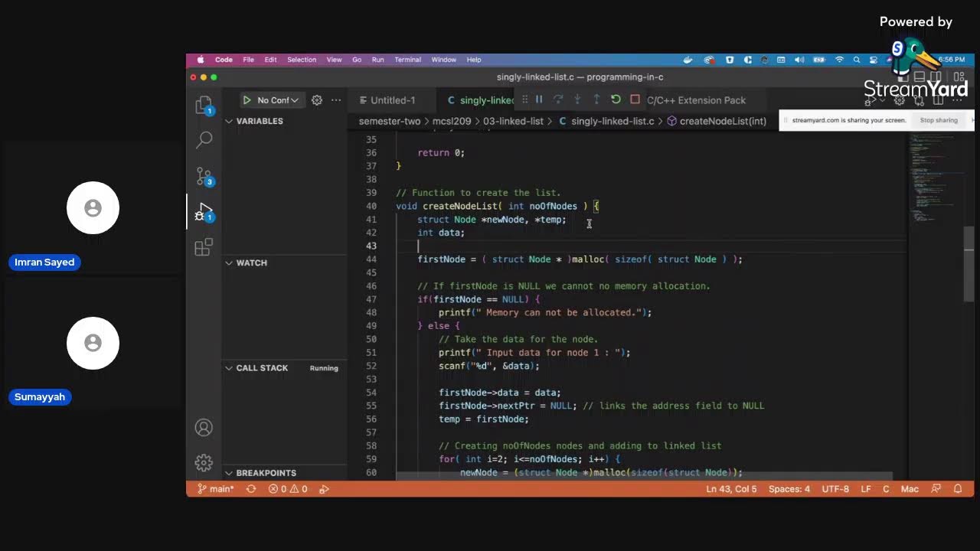Click the Spaces: 4 indentation setting
This screenshot has width=980, height=551.
point(789,489)
